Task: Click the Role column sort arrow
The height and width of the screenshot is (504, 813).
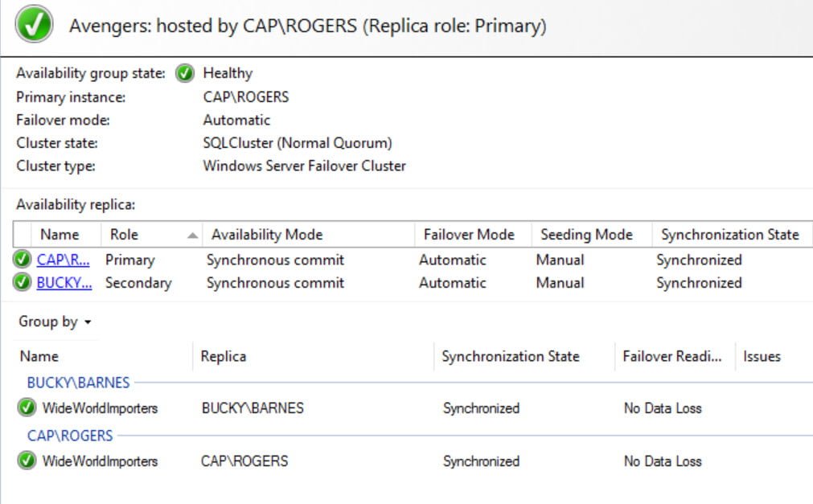Action: coord(192,236)
